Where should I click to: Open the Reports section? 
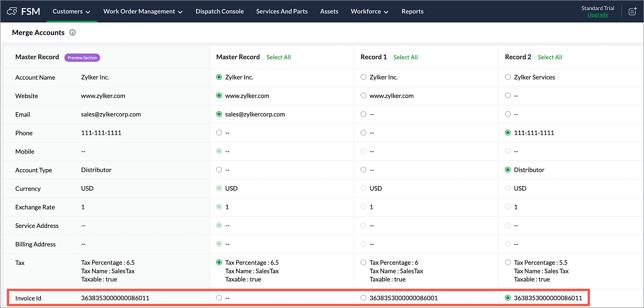point(412,12)
